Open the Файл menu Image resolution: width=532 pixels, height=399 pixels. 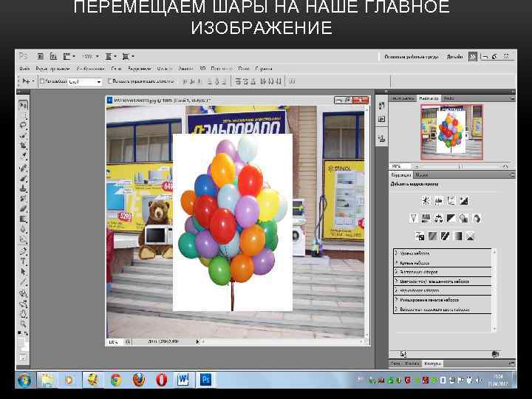point(24,69)
